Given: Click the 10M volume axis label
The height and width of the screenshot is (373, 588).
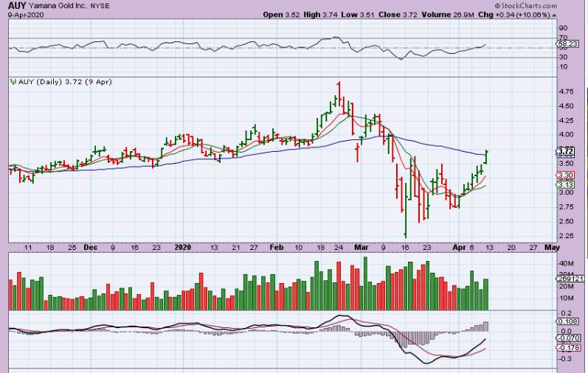Looking at the screenshot, I should click(567, 299).
